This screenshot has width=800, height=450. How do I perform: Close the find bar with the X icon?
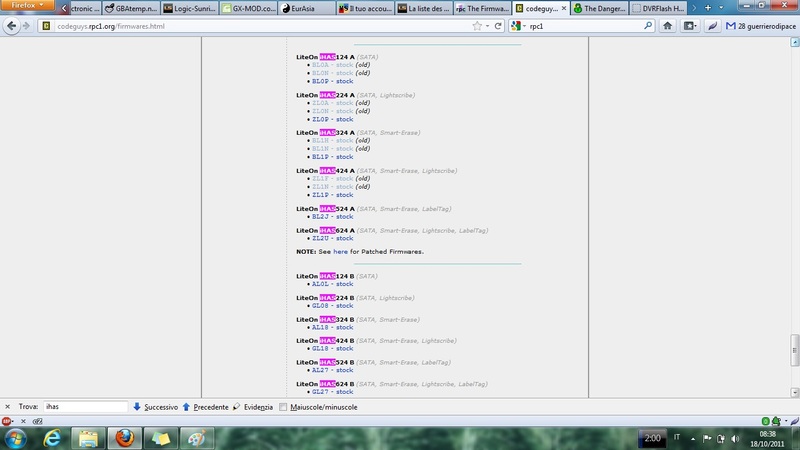[8, 407]
